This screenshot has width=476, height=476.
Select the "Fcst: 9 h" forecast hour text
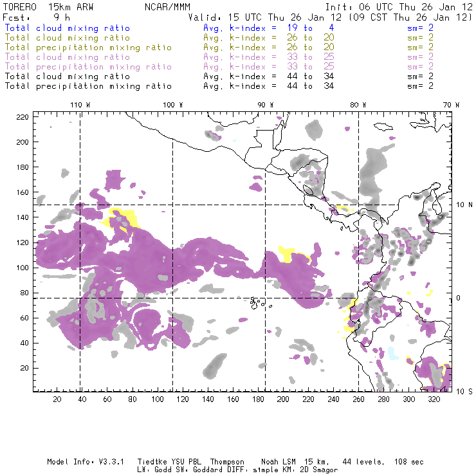click(x=37, y=17)
